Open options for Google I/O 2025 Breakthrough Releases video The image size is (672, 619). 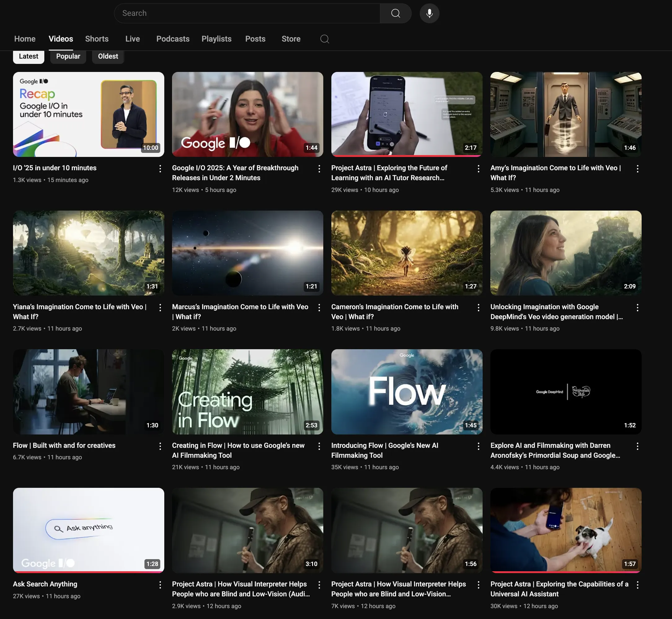point(319,168)
